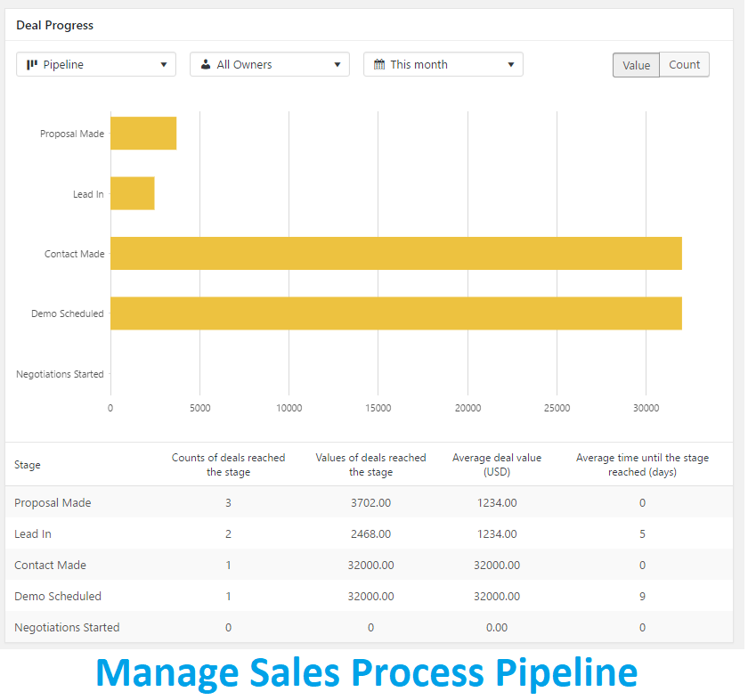Click days value 9 in Demo Scheduled row
The image size is (748, 700).
click(x=642, y=596)
